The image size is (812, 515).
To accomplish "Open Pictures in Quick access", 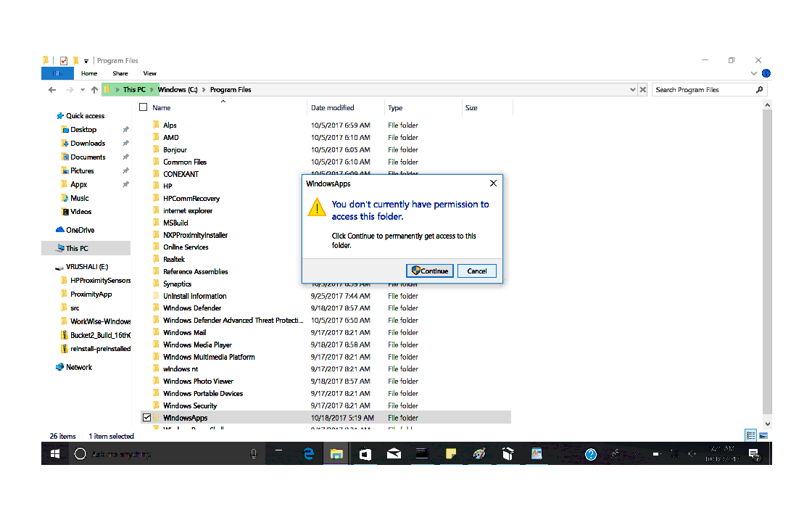I will click(x=82, y=171).
